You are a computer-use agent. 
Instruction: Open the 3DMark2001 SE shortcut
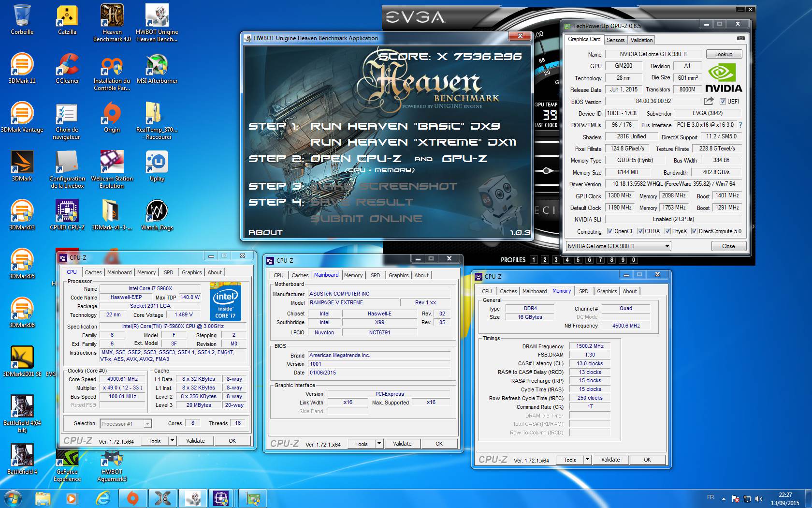click(22, 361)
